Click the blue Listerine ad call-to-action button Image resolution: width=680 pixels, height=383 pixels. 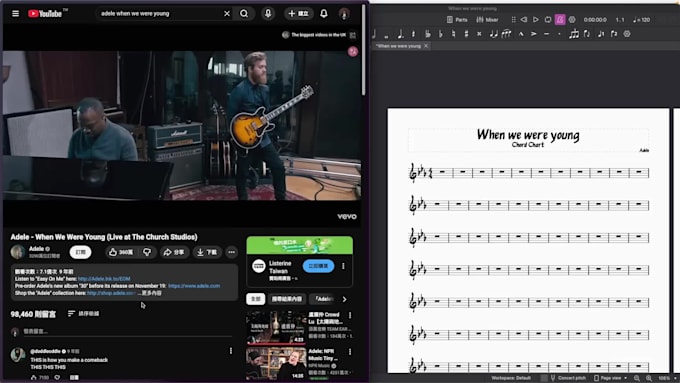318,266
